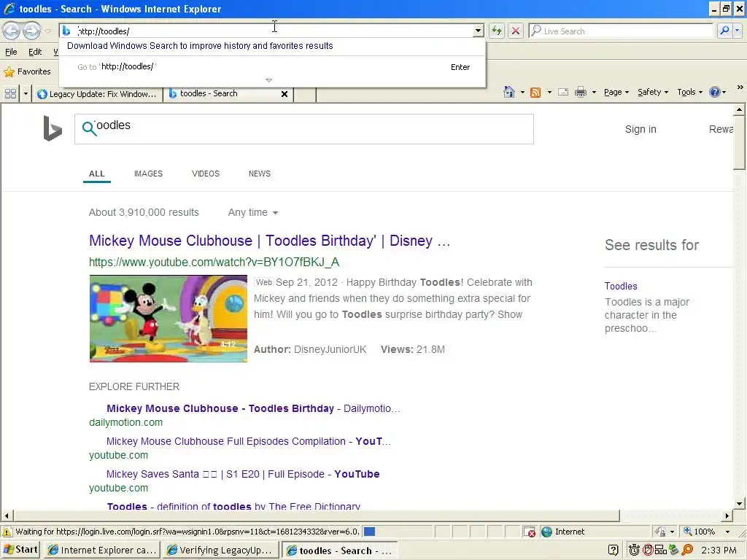Click the yellow warning icon in status bar
747x560 pixels.
pyautogui.click(x=7, y=532)
